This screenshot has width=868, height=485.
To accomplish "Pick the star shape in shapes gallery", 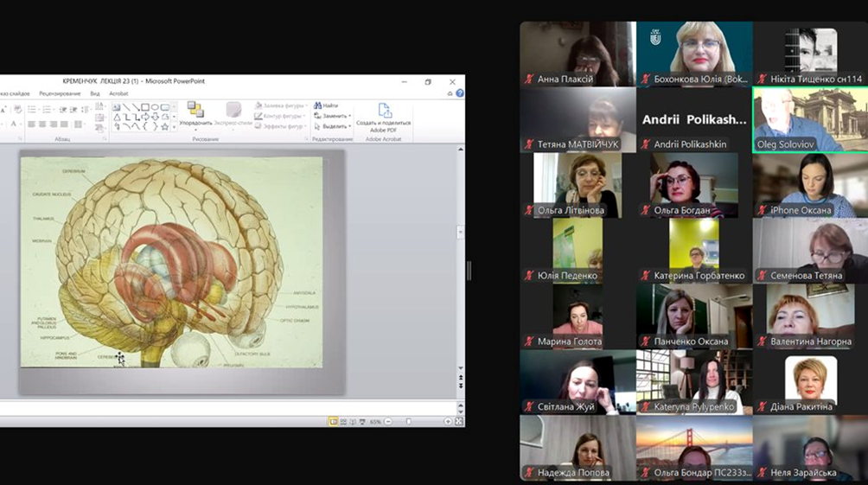I will point(164,126).
